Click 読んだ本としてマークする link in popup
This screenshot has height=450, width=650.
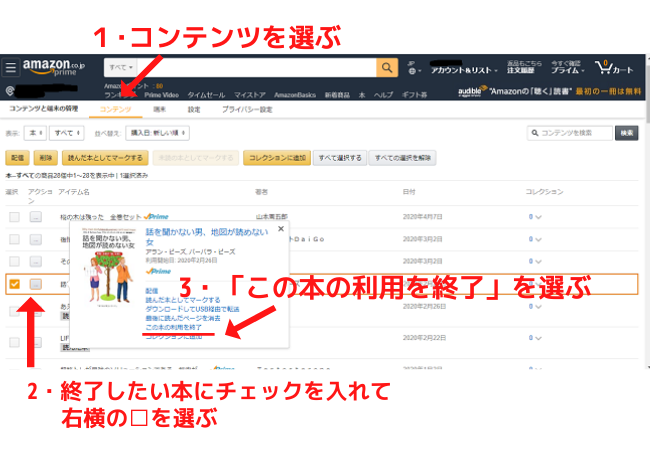click(183, 300)
